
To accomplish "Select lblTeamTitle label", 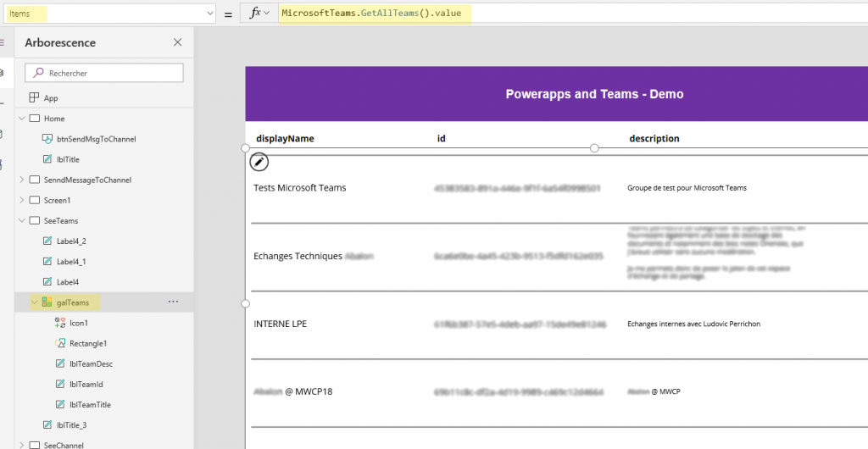I will coord(90,405).
